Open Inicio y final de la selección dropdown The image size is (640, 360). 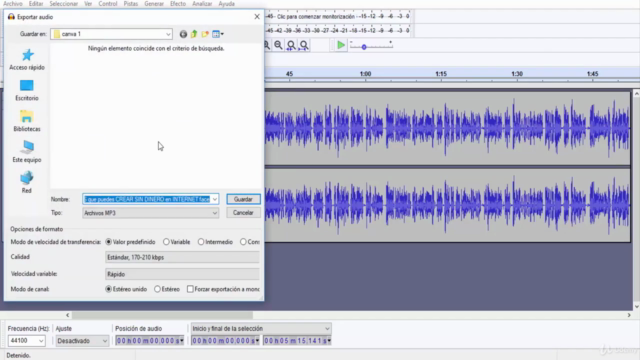pos(261,329)
